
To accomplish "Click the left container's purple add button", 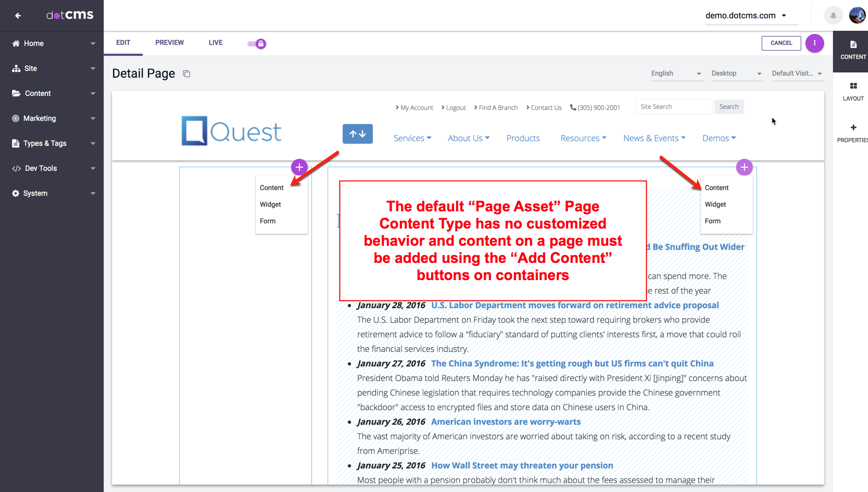I will [x=299, y=167].
